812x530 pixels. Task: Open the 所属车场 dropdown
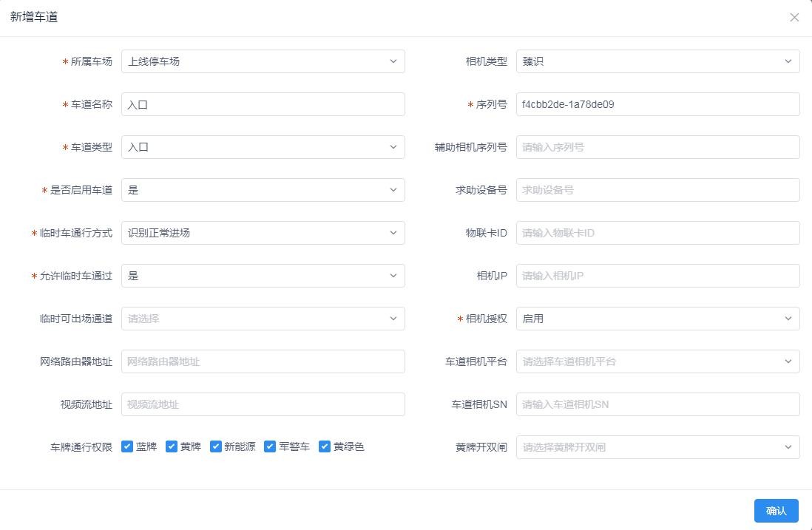263,61
